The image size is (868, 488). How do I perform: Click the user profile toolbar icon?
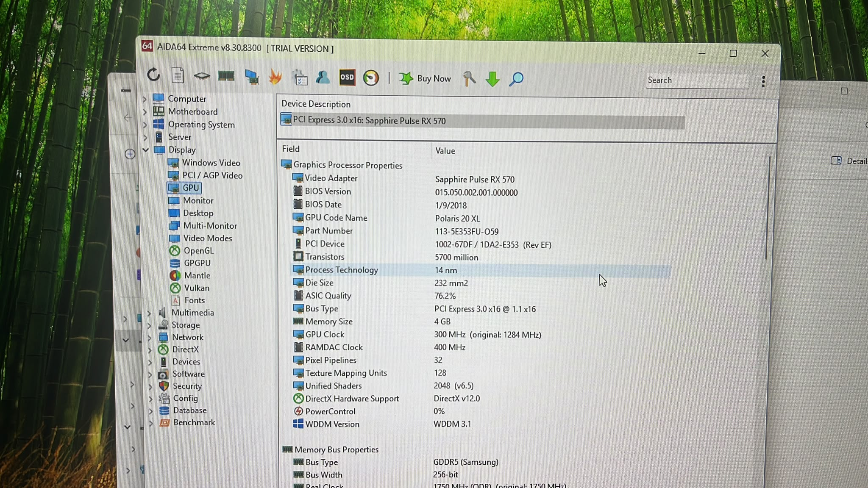[x=323, y=78]
